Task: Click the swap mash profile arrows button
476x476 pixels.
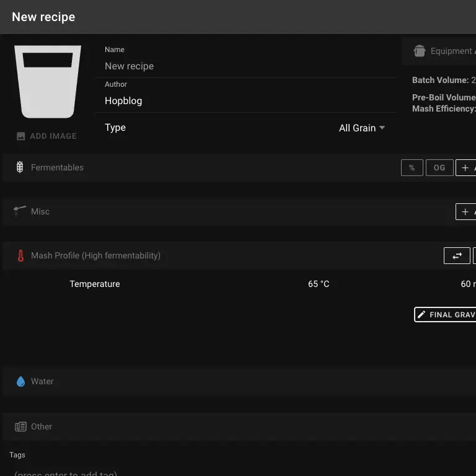Action: coord(457,255)
